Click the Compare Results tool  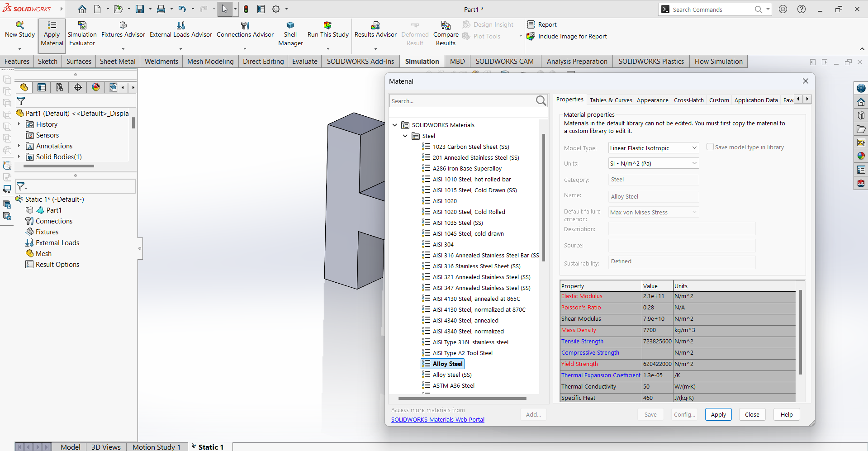(x=446, y=34)
